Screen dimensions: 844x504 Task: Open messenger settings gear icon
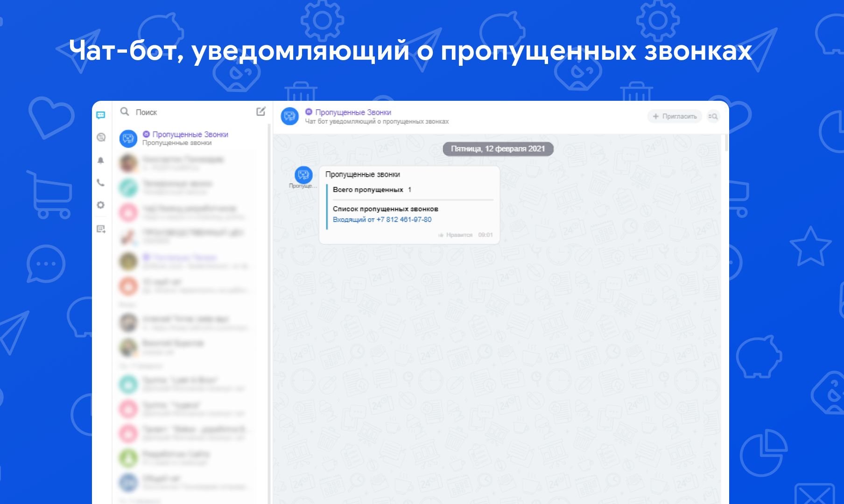101,205
